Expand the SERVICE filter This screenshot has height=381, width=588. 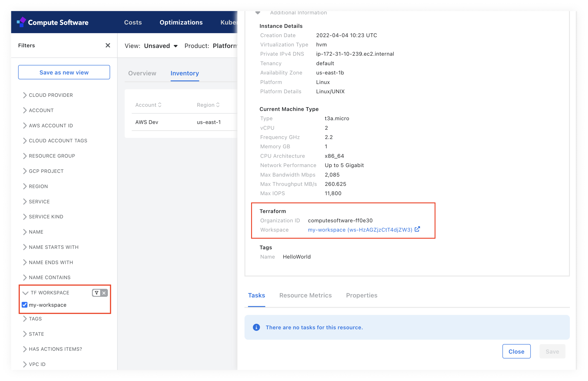pyautogui.click(x=36, y=202)
